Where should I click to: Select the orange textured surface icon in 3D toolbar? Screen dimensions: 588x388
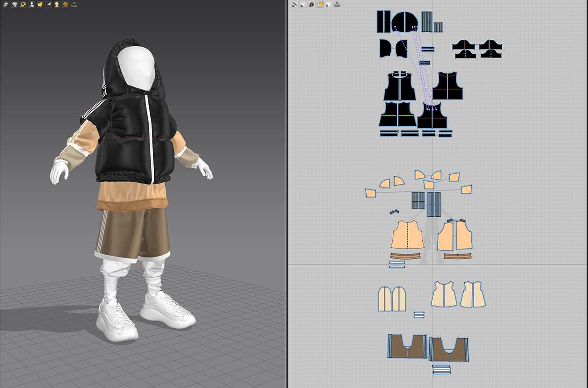pyautogui.click(x=40, y=4)
